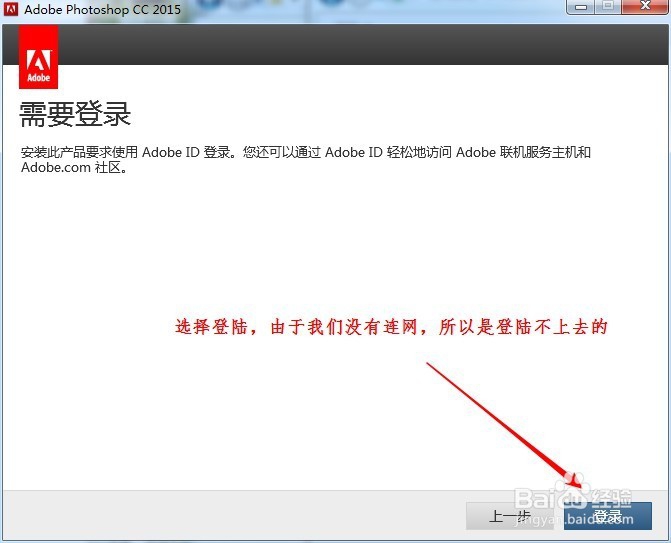Click the sentence starting "安装此产品要求使用 Adobe ID"

[x=128, y=152]
